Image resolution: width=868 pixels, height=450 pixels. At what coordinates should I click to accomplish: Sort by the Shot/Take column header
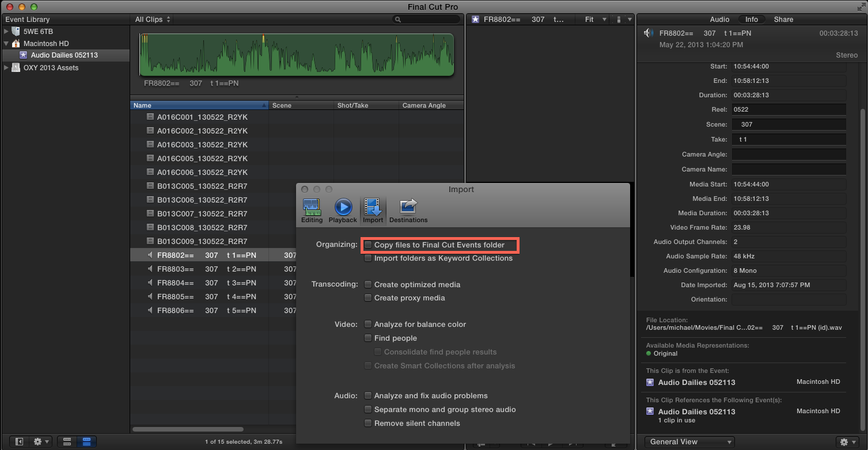pyautogui.click(x=366, y=105)
